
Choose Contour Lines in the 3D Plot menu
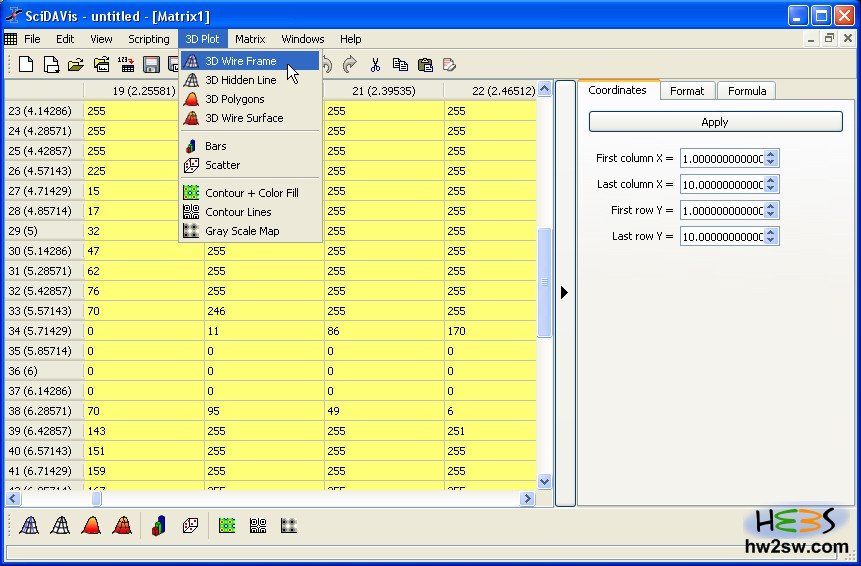coord(238,212)
